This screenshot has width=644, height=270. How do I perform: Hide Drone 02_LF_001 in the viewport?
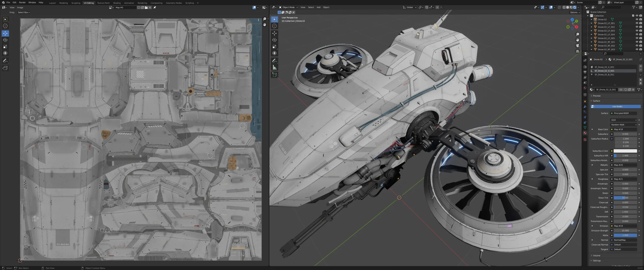pyautogui.click(x=637, y=23)
